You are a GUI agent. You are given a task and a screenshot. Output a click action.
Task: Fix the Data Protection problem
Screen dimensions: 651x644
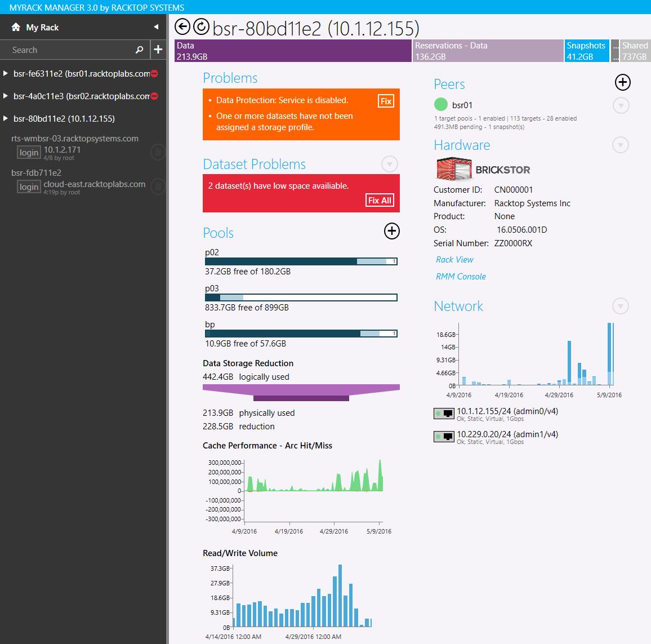click(x=386, y=101)
